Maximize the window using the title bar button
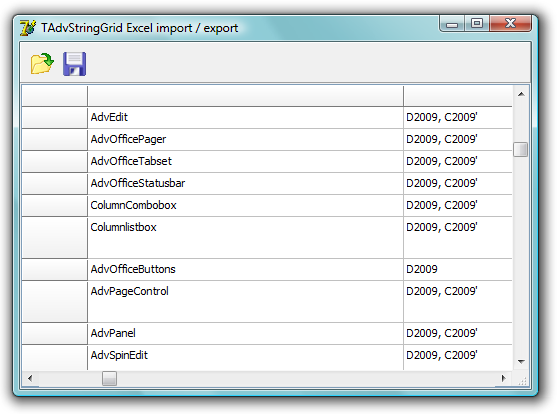Image resolution: width=557 pixels, height=414 pixels. tap(477, 23)
